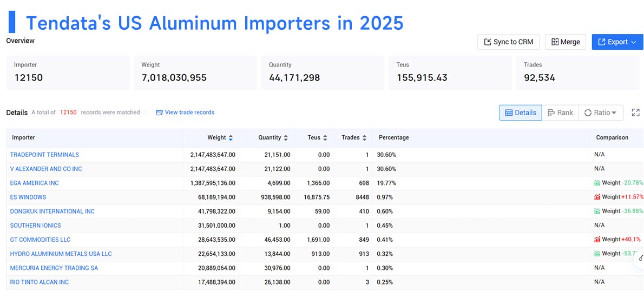Open the Ratio dropdown

[x=601, y=112]
